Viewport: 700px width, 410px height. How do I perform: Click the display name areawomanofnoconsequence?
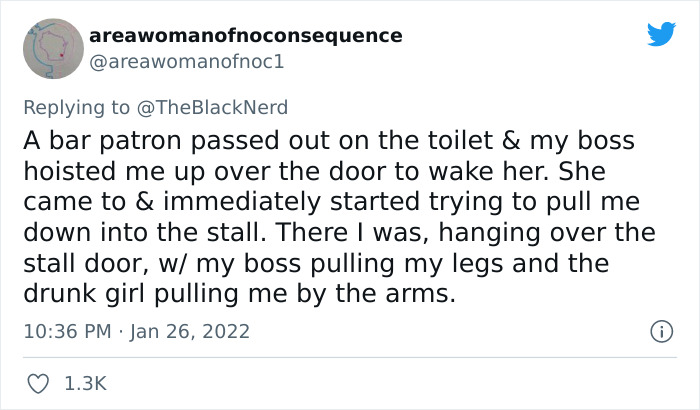[x=246, y=36]
